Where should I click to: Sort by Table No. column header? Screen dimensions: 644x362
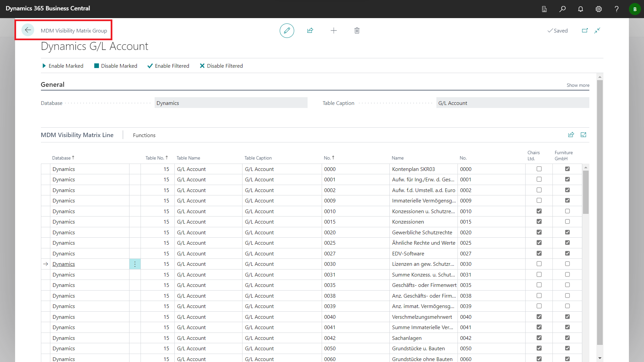coord(157,158)
